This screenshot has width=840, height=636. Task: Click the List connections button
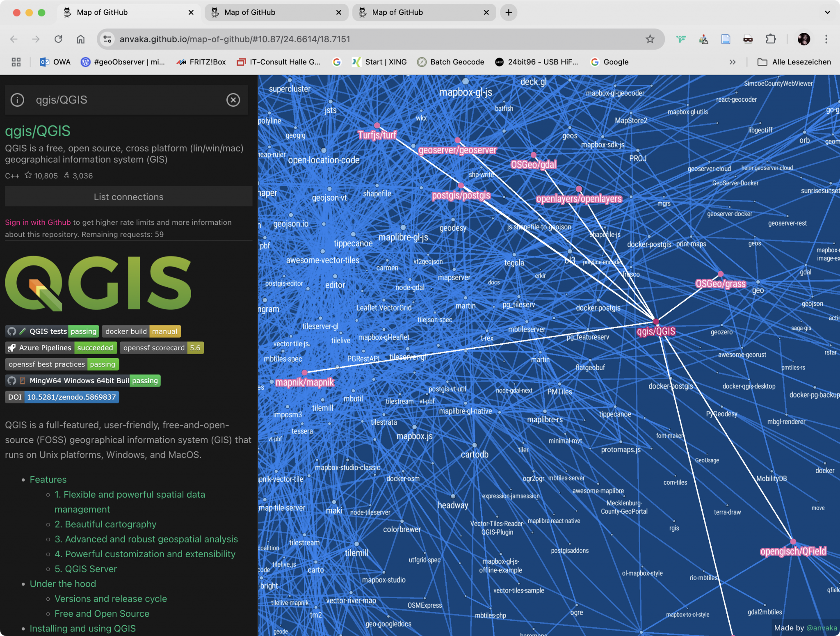coord(128,197)
